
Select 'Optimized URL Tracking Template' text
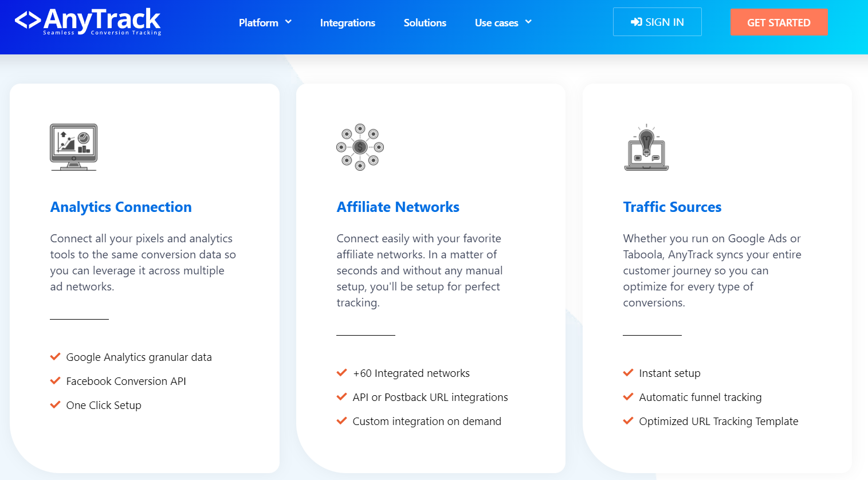(719, 421)
